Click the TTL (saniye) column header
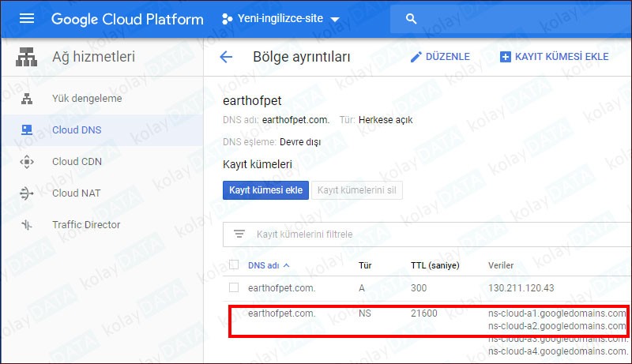 pos(435,265)
